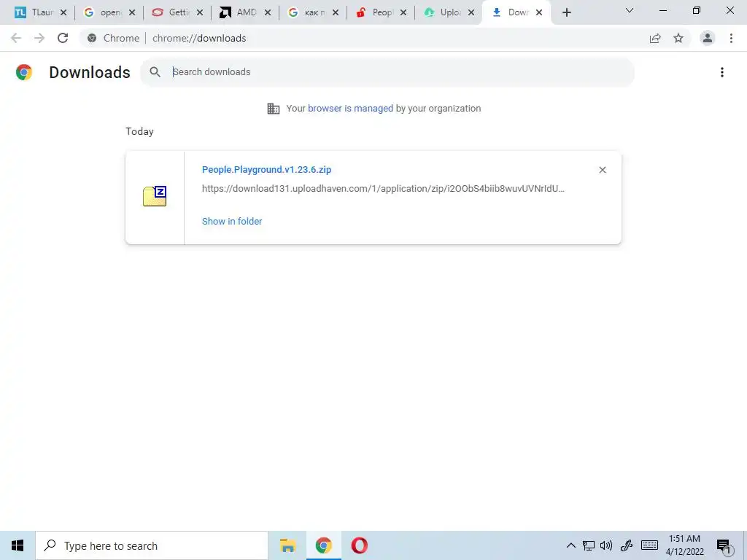Close the TLauncher tab
The image size is (747, 560).
pyautogui.click(x=63, y=13)
